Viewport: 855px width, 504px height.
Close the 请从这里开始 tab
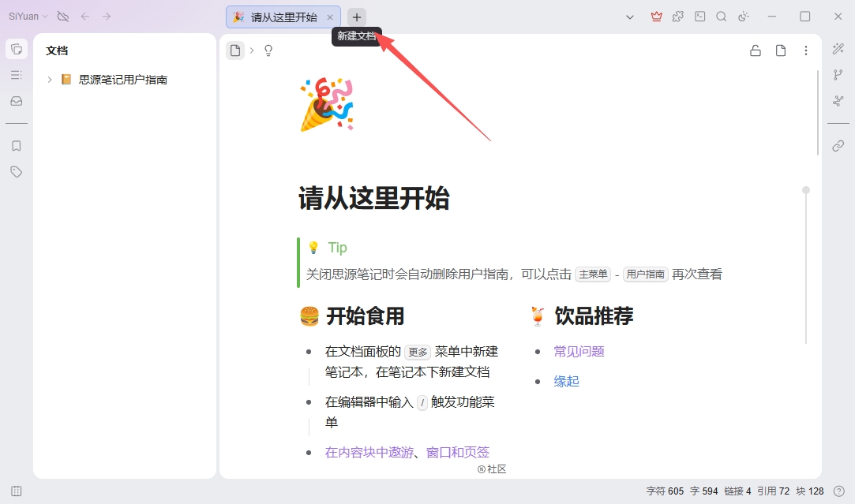pos(330,17)
